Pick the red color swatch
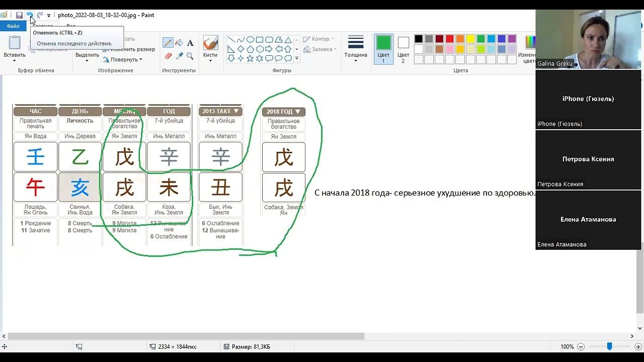 point(450,39)
